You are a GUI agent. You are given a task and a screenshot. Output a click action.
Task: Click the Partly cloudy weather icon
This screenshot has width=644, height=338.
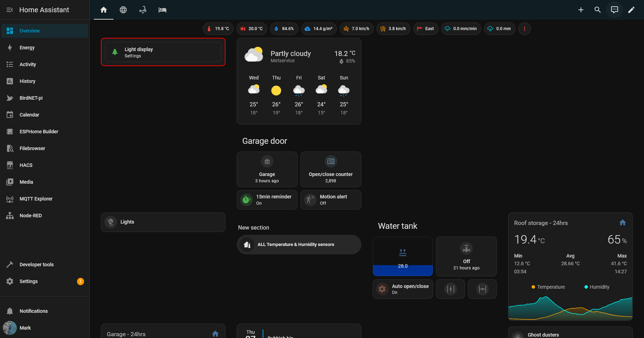click(254, 55)
